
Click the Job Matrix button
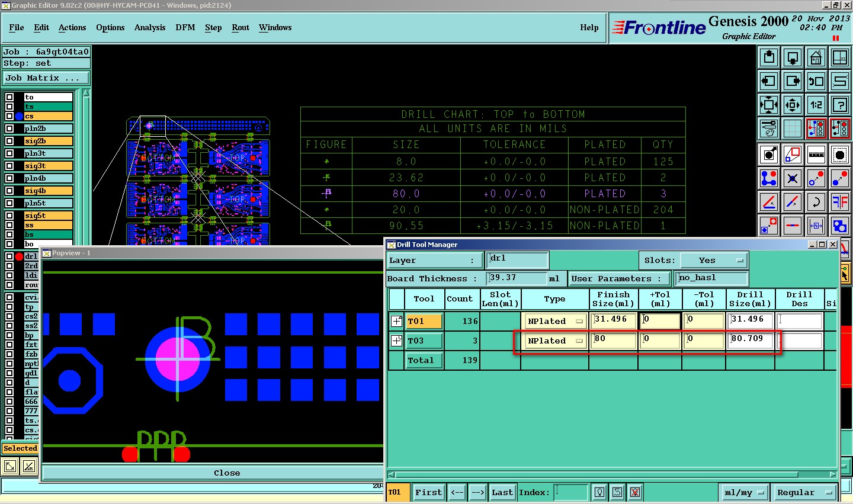tap(46, 78)
